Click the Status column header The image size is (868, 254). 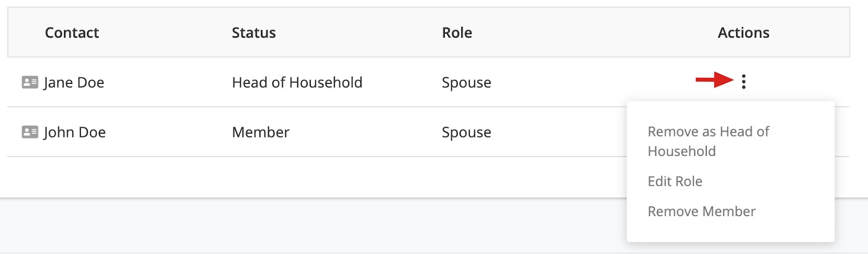[x=254, y=32]
